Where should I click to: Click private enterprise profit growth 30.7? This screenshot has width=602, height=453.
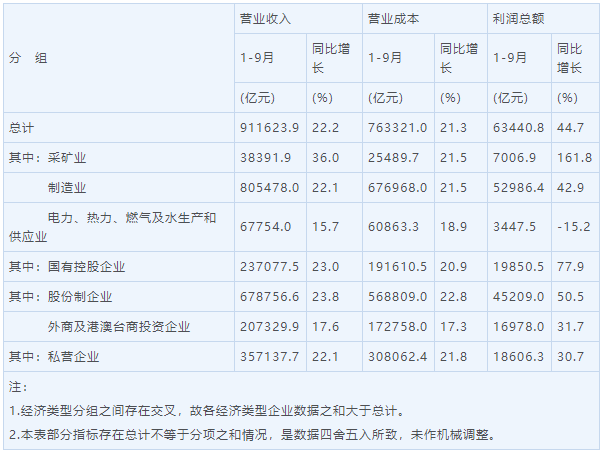(x=571, y=356)
